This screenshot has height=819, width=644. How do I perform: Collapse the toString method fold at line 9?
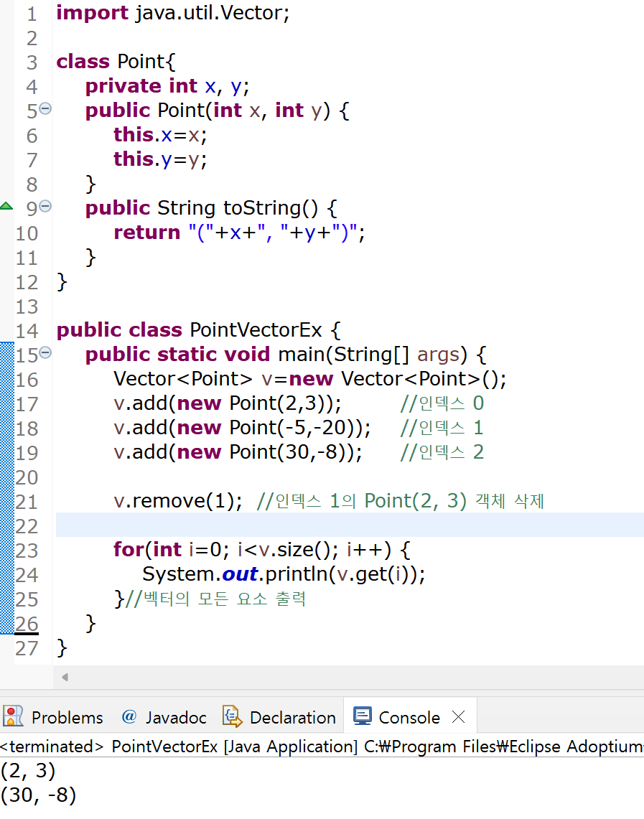pyautogui.click(x=45, y=206)
